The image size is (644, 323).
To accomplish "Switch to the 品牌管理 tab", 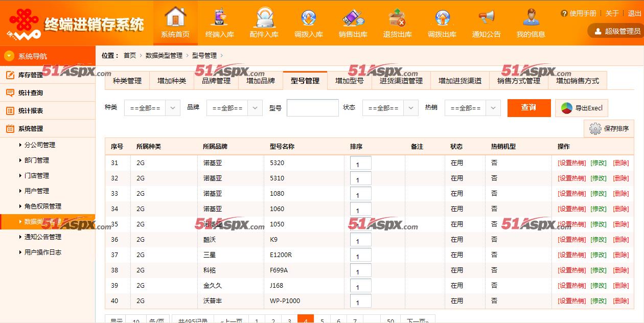I will click(216, 81).
